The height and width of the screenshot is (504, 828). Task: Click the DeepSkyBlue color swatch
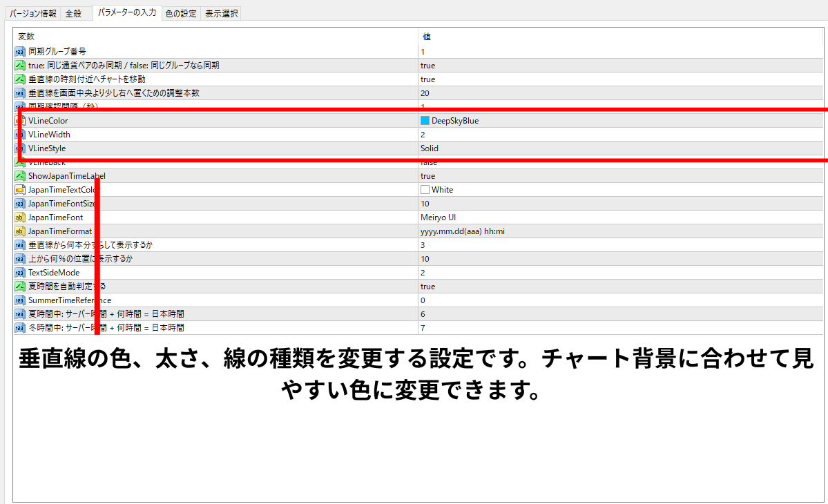point(425,121)
